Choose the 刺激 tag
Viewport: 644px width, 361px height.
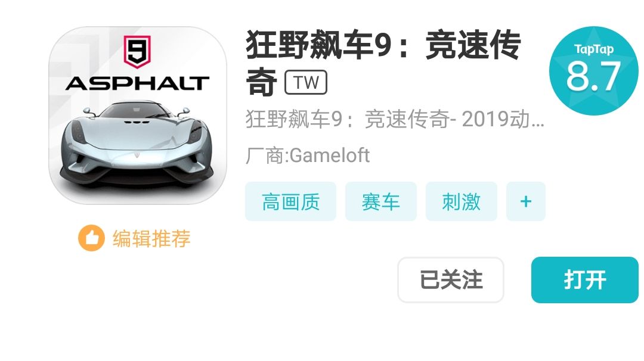pyautogui.click(x=461, y=201)
